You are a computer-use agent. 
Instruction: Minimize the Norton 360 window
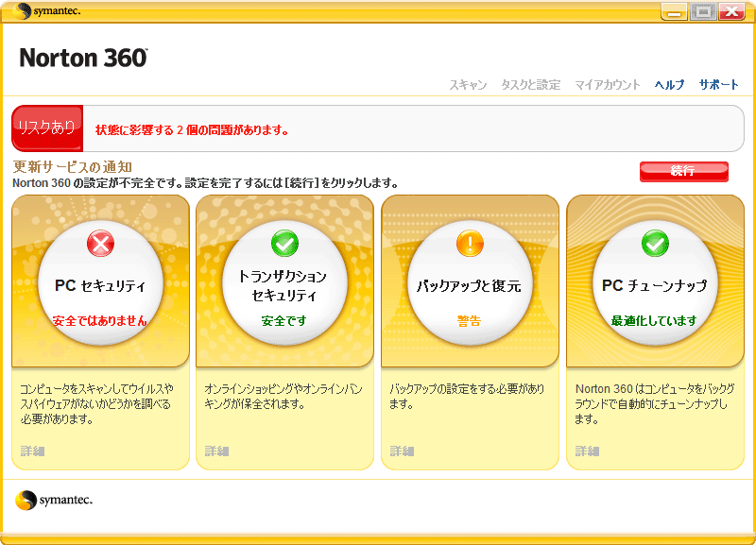tap(674, 11)
